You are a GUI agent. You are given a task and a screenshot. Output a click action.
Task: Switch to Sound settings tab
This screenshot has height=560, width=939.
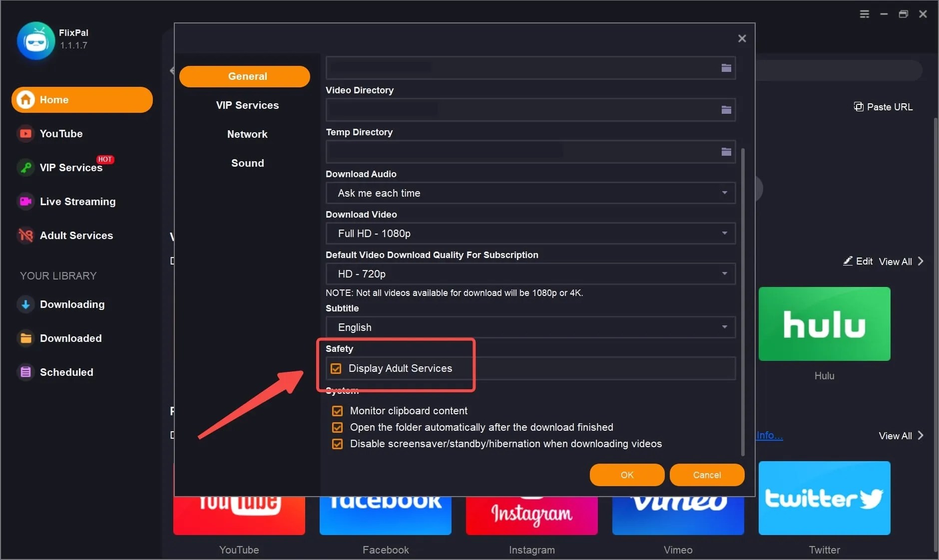coord(247,163)
